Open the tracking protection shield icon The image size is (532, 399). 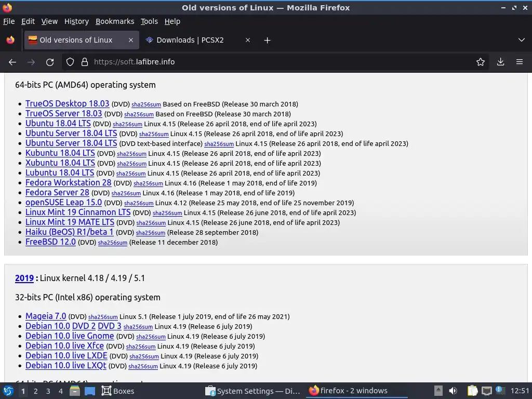[x=70, y=62]
